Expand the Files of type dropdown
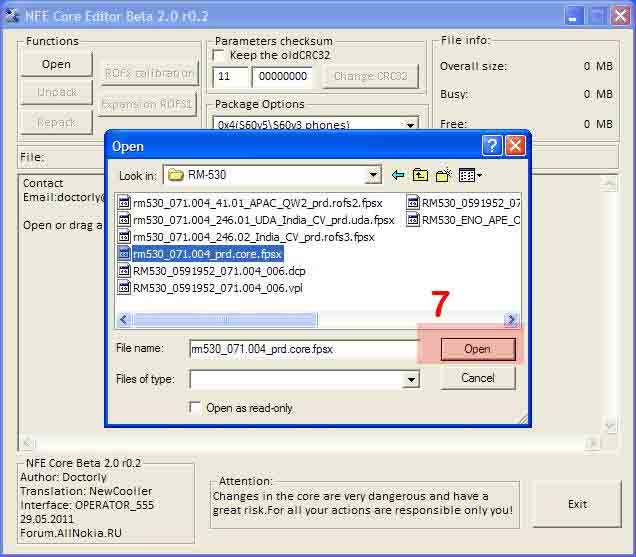 pyautogui.click(x=411, y=379)
